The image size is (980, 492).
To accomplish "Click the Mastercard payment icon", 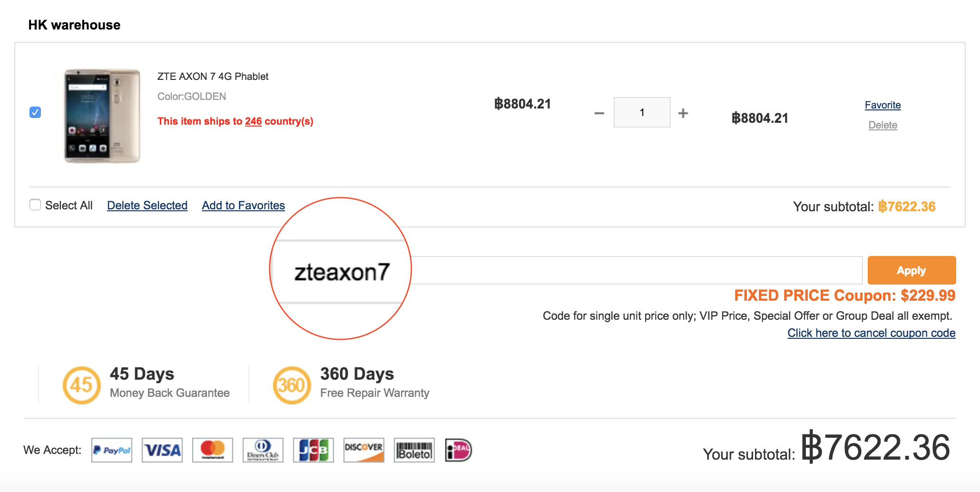I will pyautogui.click(x=213, y=450).
